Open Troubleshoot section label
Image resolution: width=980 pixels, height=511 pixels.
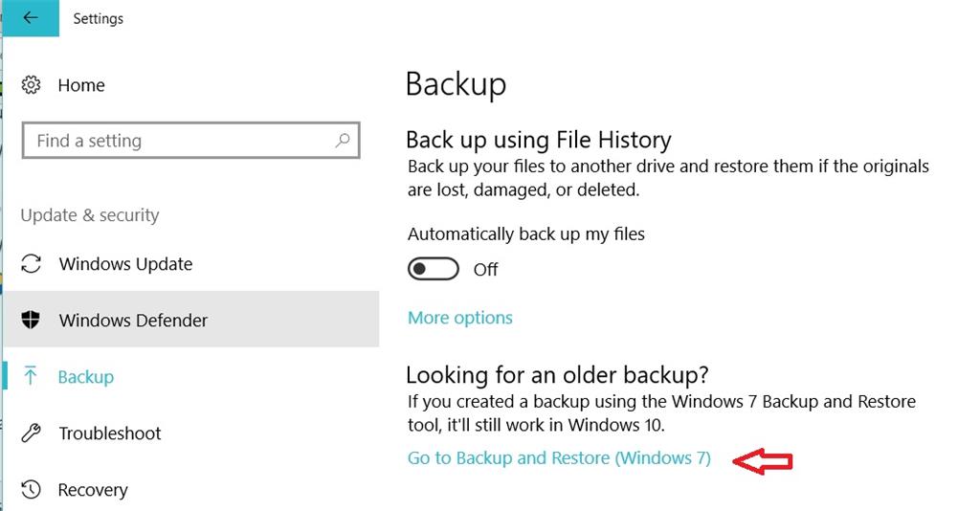coord(110,433)
